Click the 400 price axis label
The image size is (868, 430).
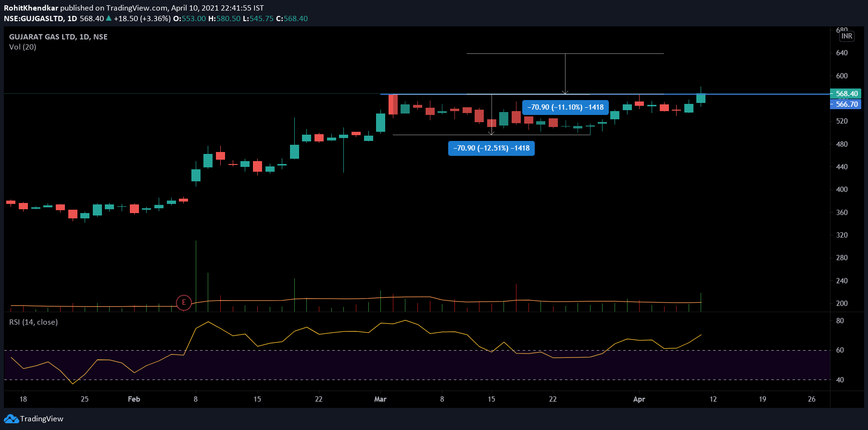coord(842,190)
